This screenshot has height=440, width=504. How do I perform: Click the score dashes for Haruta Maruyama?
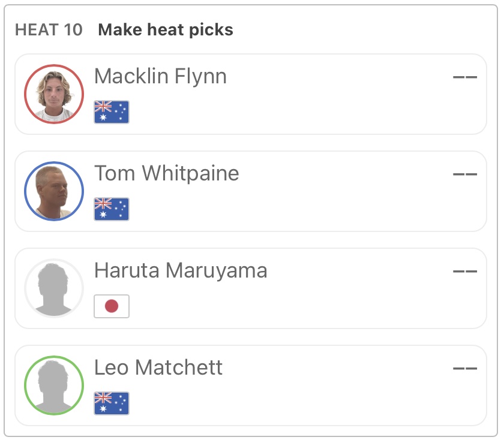pyautogui.click(x=464, y=272)
